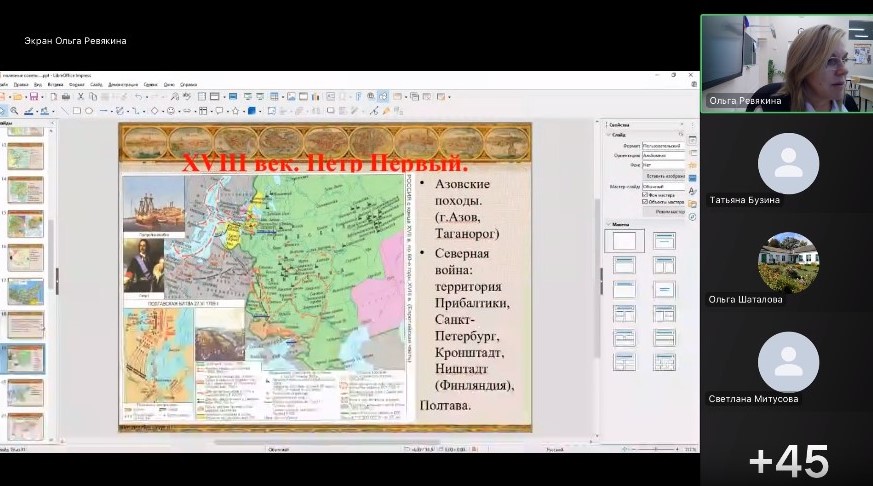
Task: Click the Save document icon
Action: point(34,96)
